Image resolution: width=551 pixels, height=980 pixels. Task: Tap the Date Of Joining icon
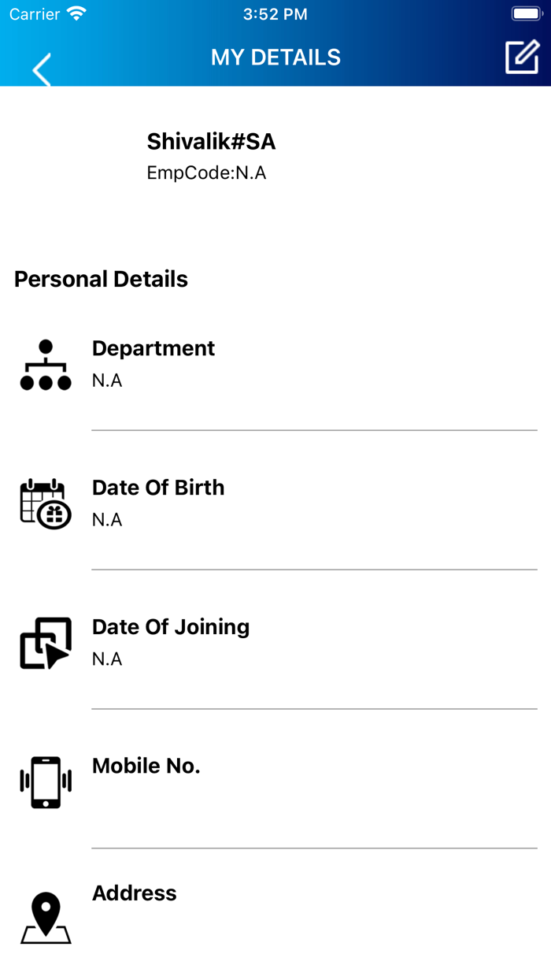[x=46, y=643]
